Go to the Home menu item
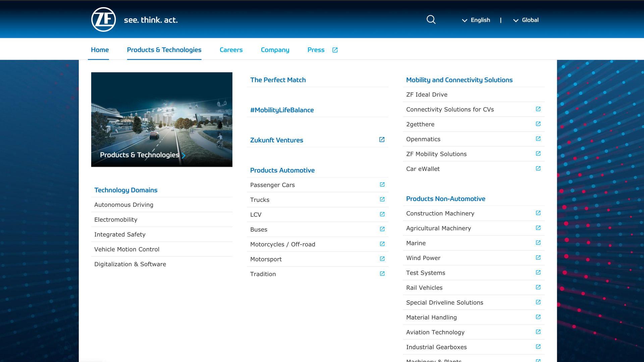The width and height of the screenshot is (644, 362). 100,50
